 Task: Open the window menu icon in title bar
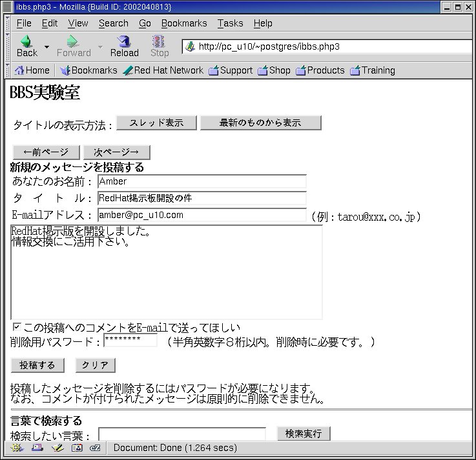click(x=7, y=6)
